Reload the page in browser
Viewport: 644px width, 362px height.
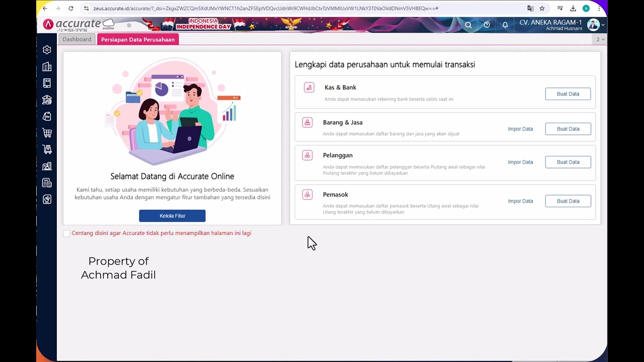click(x=71, y=9)
